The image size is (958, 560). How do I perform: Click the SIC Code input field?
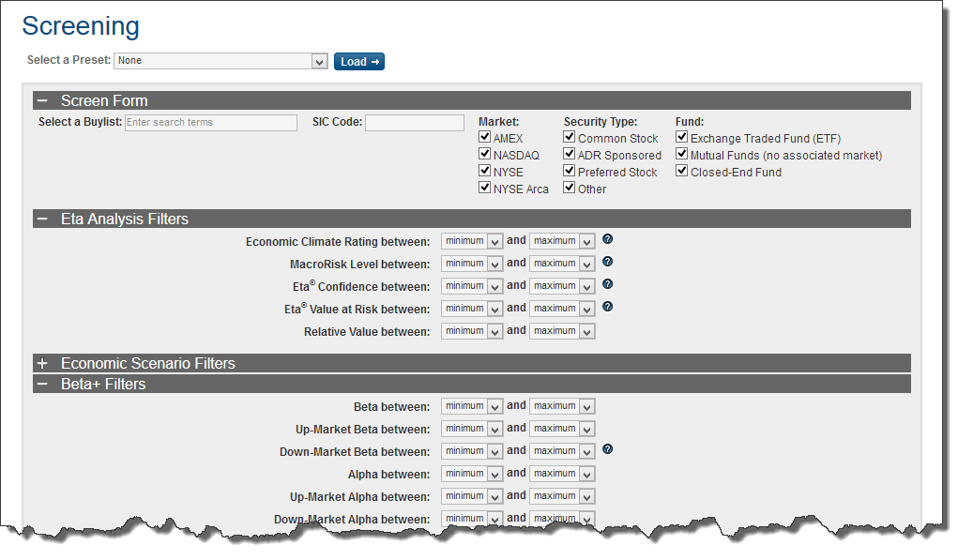click(414, 123)
